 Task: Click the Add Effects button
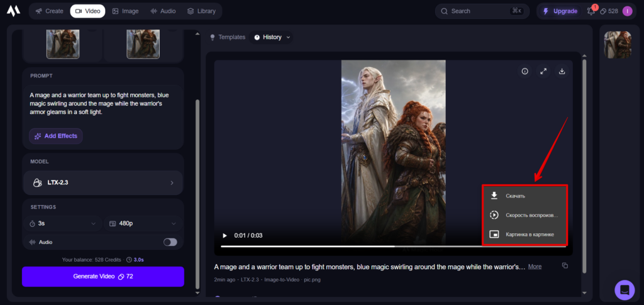tap(56, 136)
